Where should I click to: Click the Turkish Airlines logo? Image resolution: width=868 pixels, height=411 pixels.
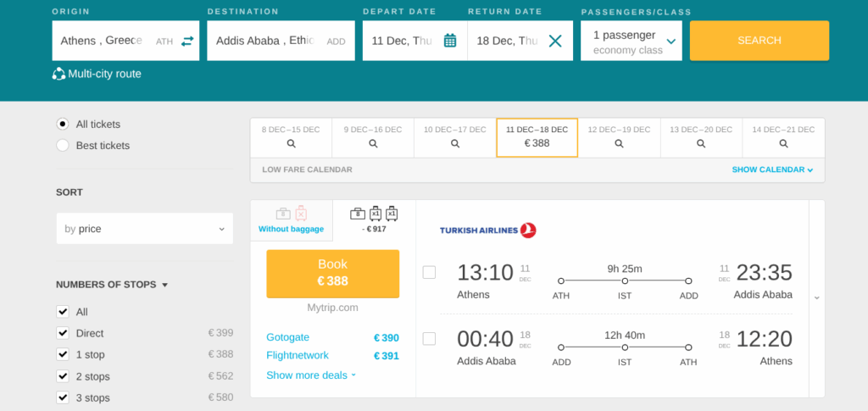(488, 230)
